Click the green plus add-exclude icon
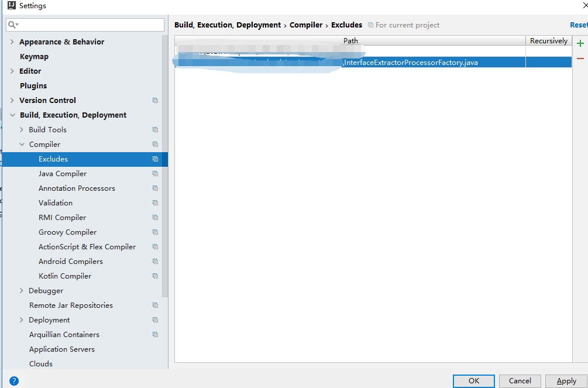 tap(580, 43)
